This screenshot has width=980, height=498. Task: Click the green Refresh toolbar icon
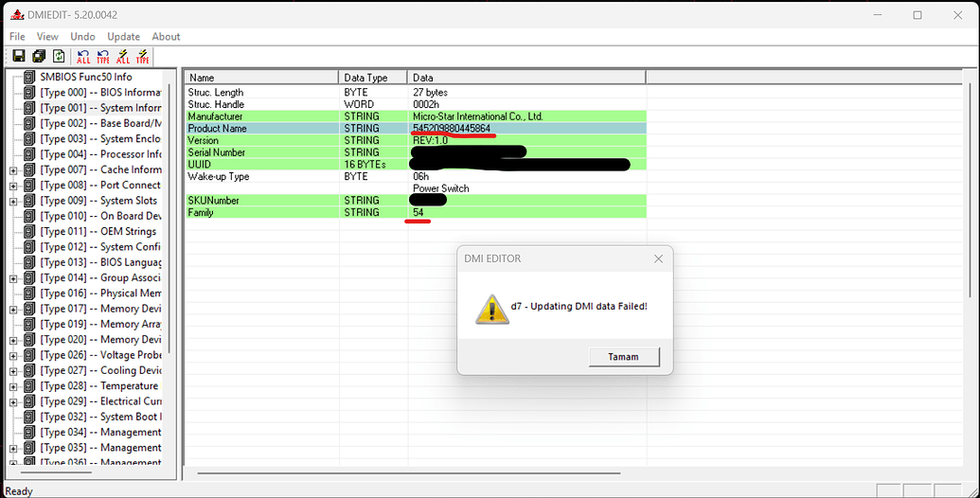tap(59, 57)
